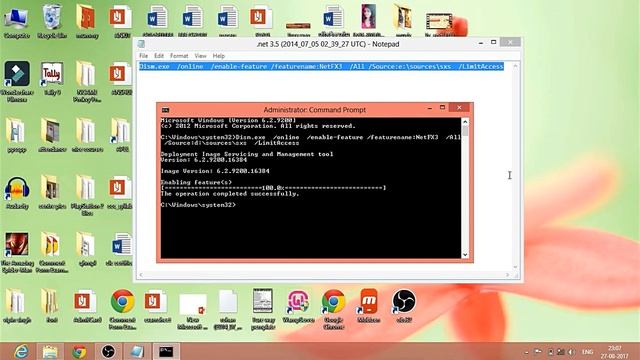Click the highlighted Dism.exe line in Notepad
The width and height of the screenshot is (640, 360).
pos(322,66)
